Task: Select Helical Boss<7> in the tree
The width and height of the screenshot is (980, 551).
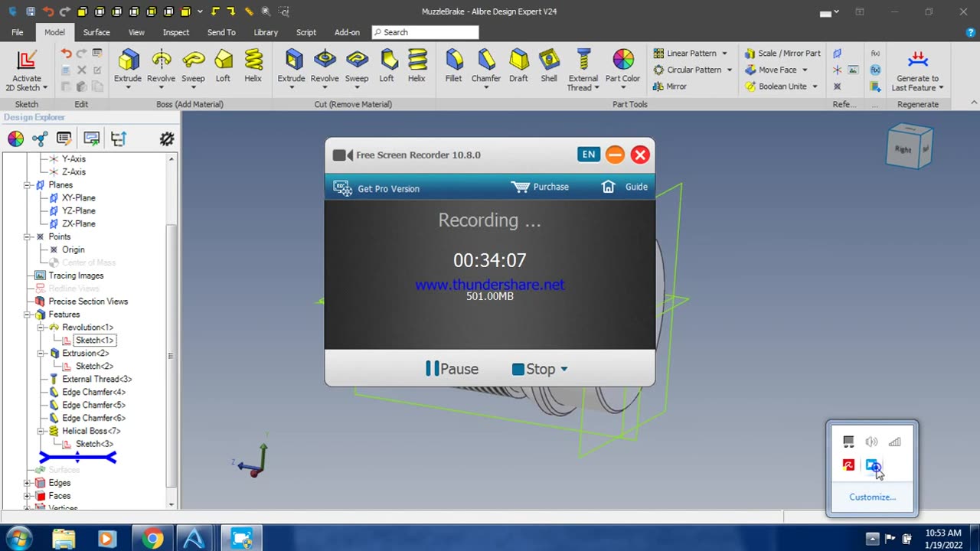Action: point(91,431)
